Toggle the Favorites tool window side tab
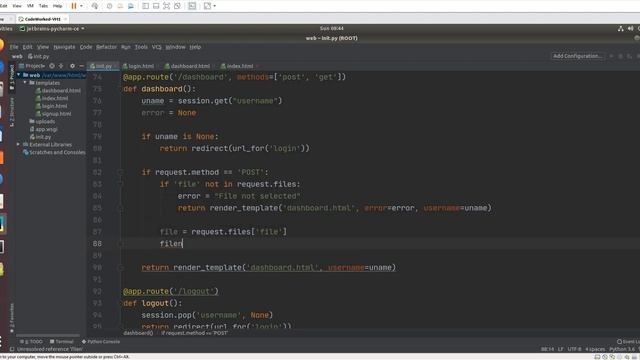 click(12, 318)
